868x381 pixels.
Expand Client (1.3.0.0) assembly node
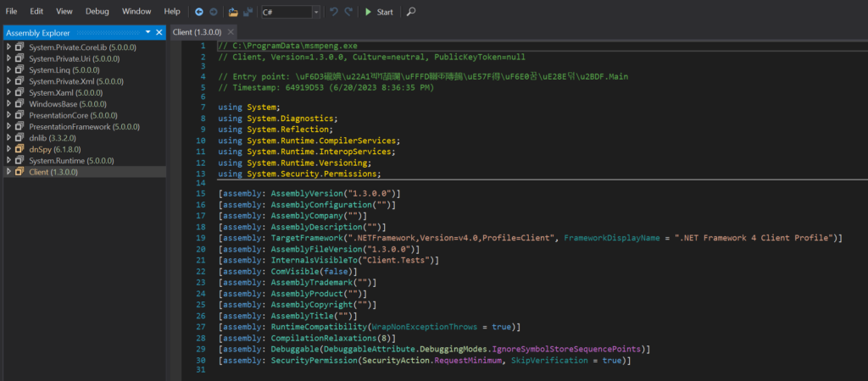click(8, 172)
